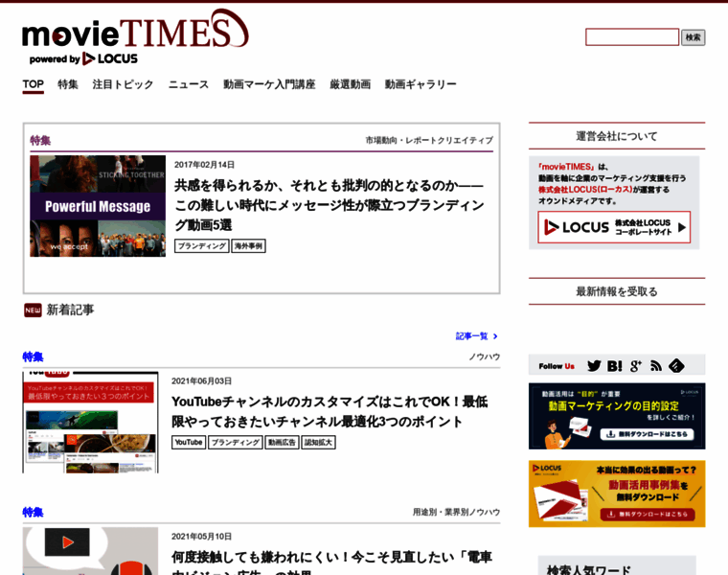Open the 特集 label above the 電車 article
Viewport: 728px width, 575px height.
click(33, 512)
